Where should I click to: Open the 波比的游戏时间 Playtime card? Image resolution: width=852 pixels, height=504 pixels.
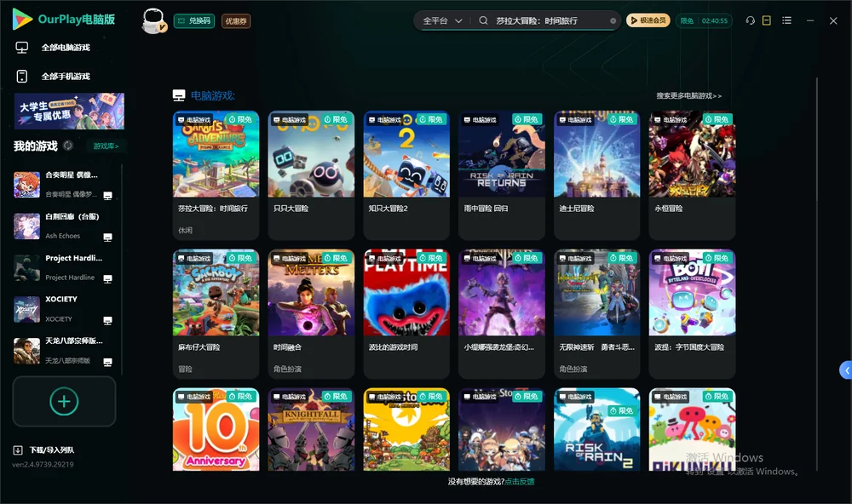click(x=406, y=313)
